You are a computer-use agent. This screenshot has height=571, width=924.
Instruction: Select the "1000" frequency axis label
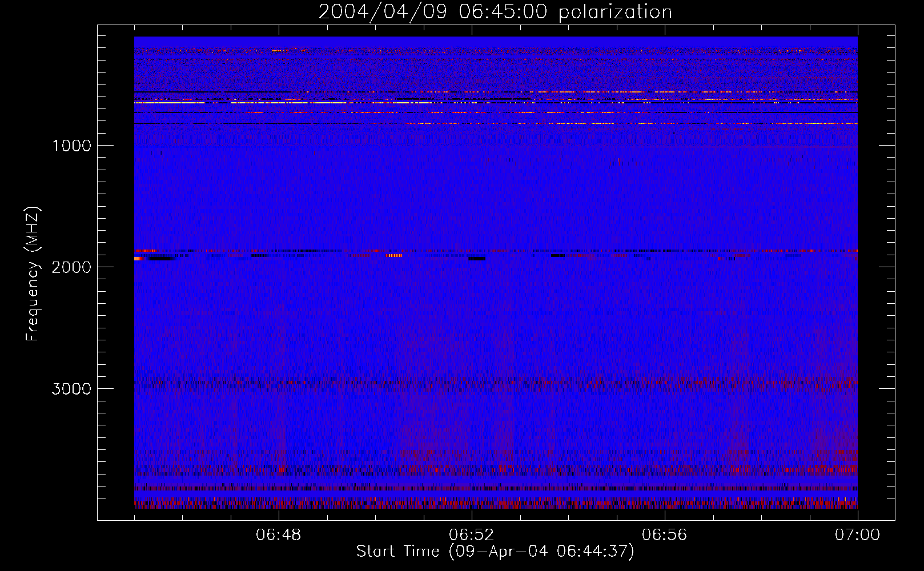[71, 146]
